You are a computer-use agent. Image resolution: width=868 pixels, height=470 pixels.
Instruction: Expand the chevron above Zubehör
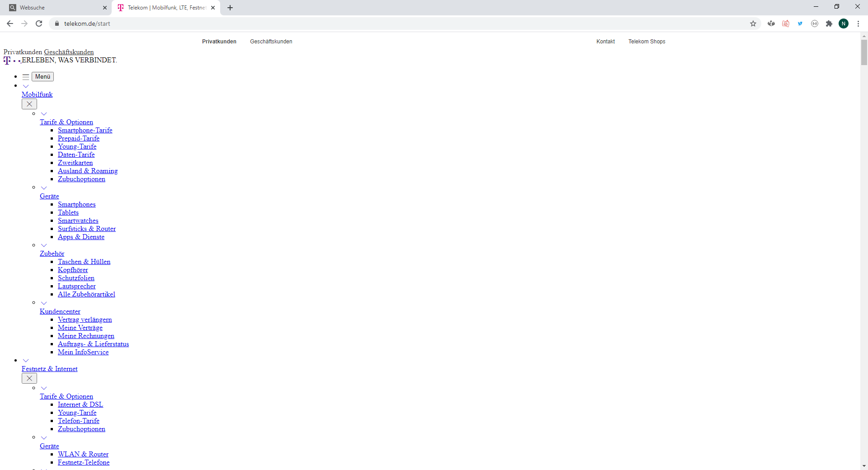click(x=44, y=245)
